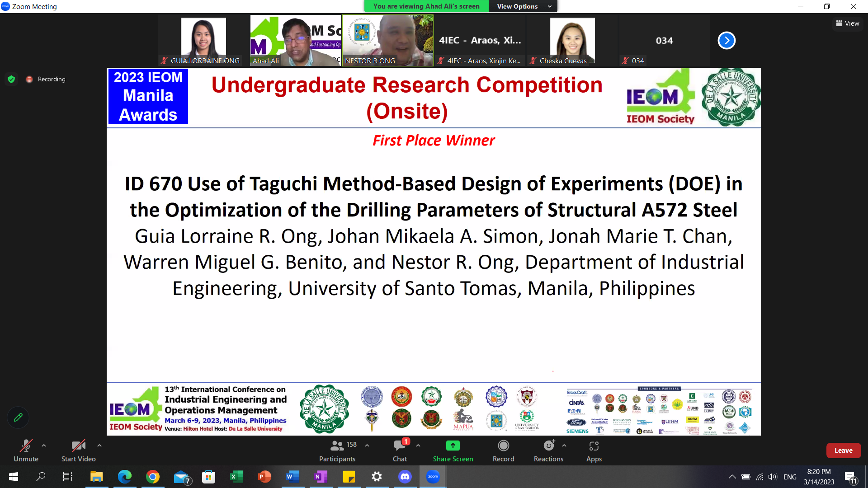Open Sticky Notes from the taskbar
The width and height of the screenshot is (868, 488).
pos(349,477)
